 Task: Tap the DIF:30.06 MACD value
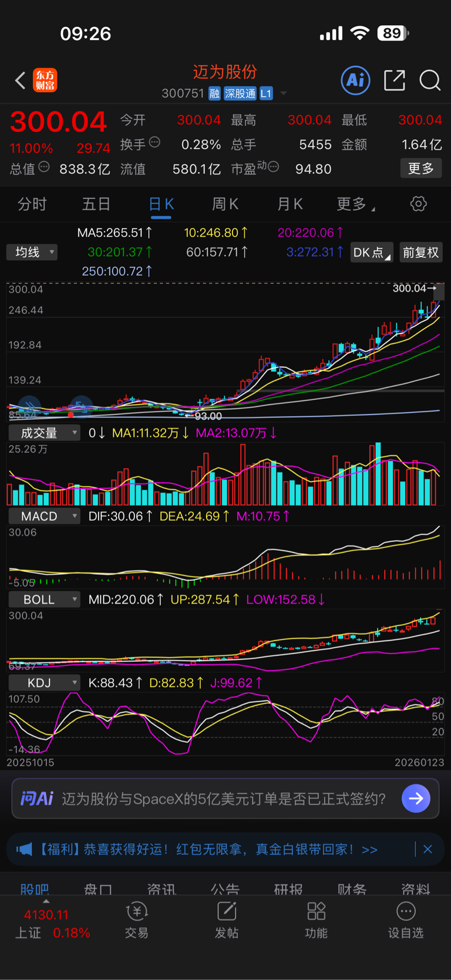click(120, 516)
